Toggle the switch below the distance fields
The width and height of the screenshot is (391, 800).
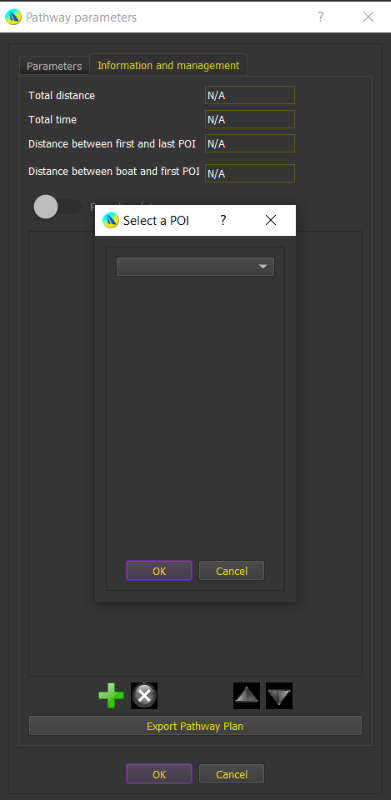[x=57, y=207]
